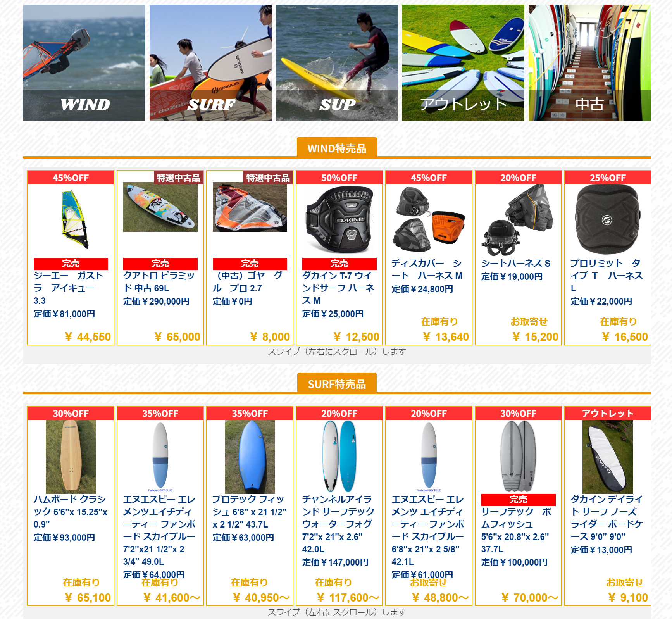The image size is (672, 619).
Task: Open the SURF category banner
Action: pos(210,63)
